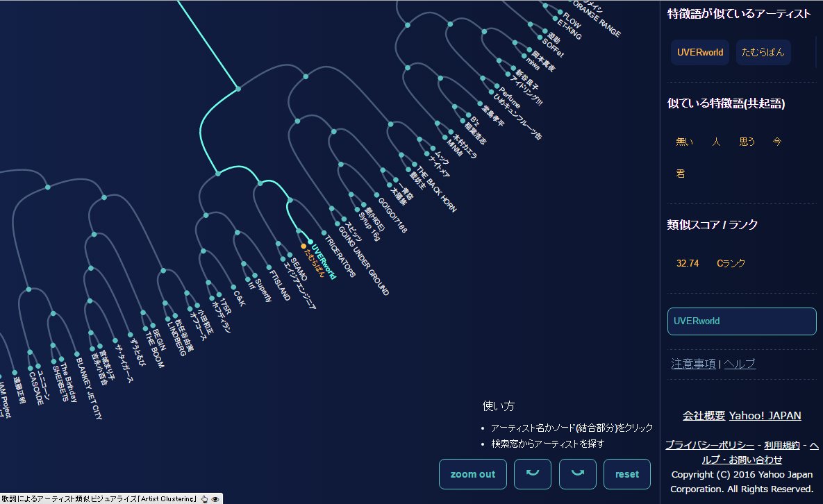Click the Cランク rank label
Screen dimensions: 823x504
731,263
